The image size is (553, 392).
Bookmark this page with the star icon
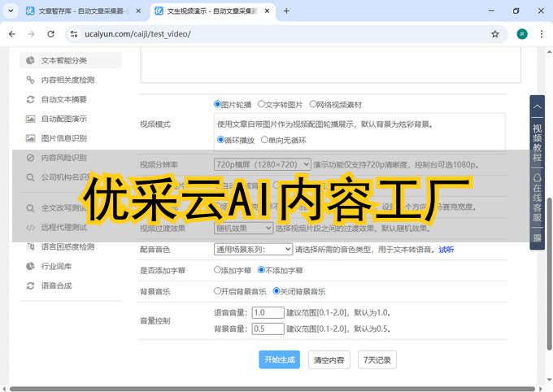494,34
